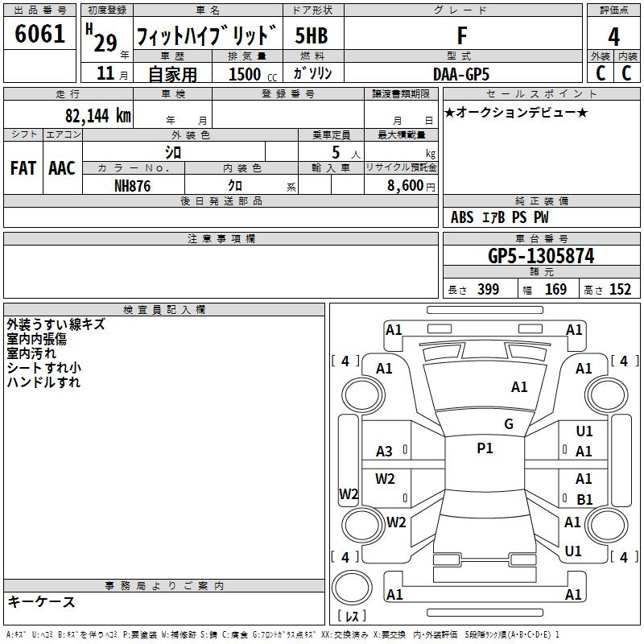644x644 pixels.
Task: Click the length value 399
Action: [x=489, y=289]
